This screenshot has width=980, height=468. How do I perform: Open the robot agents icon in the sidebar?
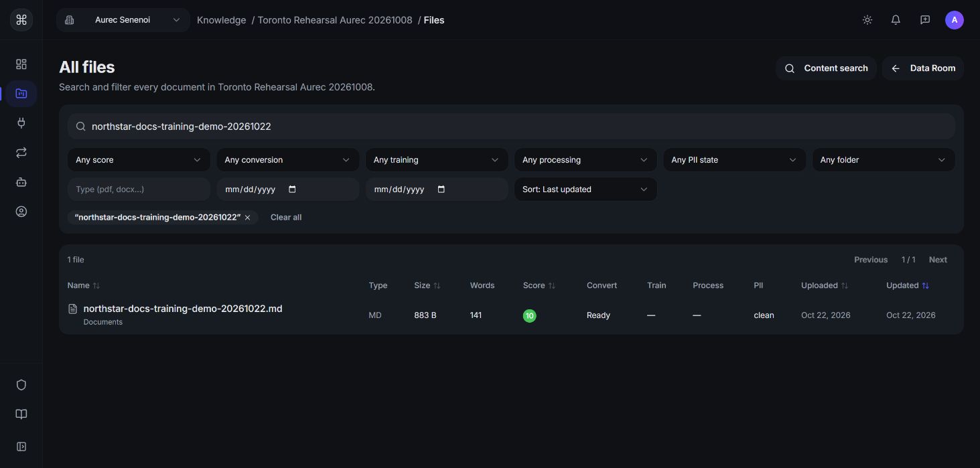coord(21,182)
